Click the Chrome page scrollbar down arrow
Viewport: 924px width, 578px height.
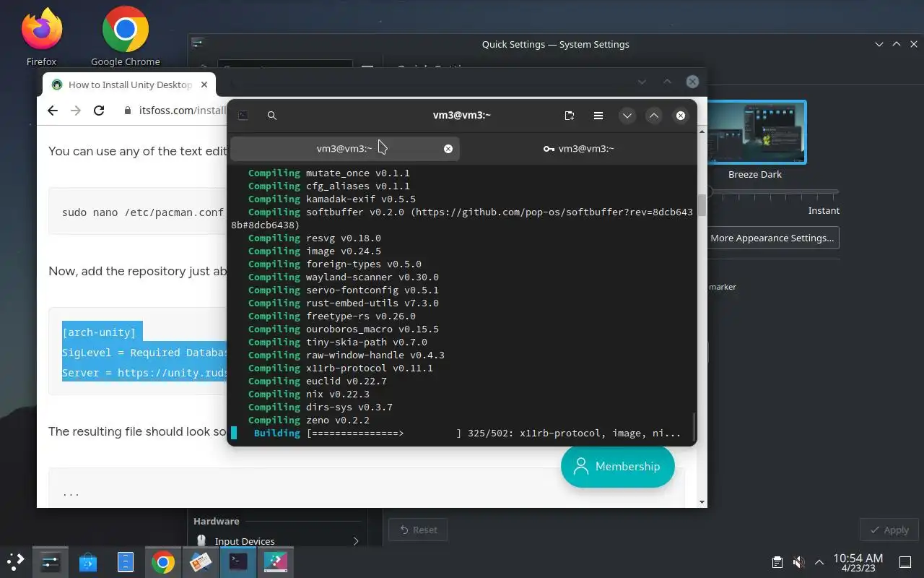click(x=702, y=502)
